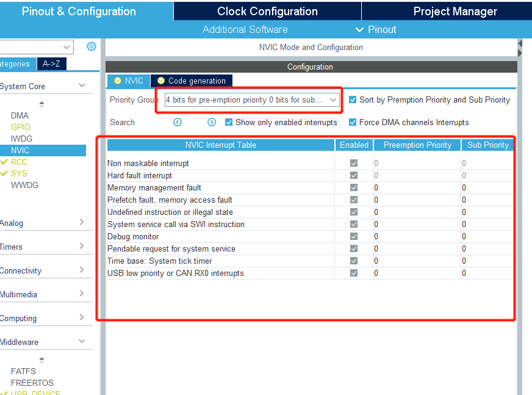Edit preemption priority of System tick timer
The width and height of the screenshot is (532, 395).
pos(417,261)
